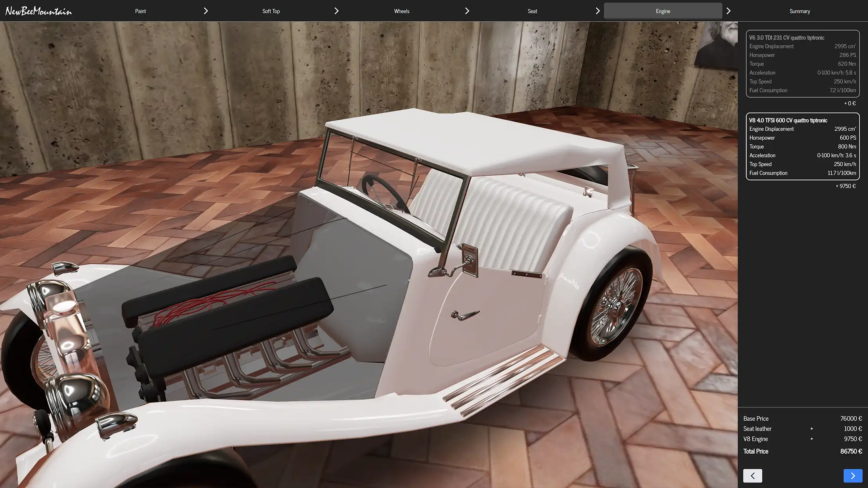Select the V8 4.0 TFSI engine option
868x488 pixels.
(x=803, y=146)
